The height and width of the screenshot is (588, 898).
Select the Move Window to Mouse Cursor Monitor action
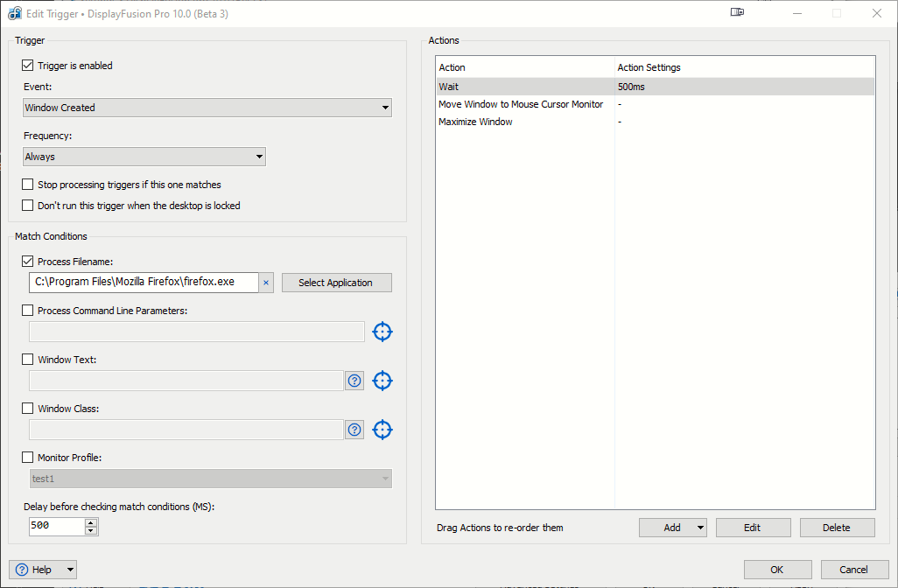[521, 104]
